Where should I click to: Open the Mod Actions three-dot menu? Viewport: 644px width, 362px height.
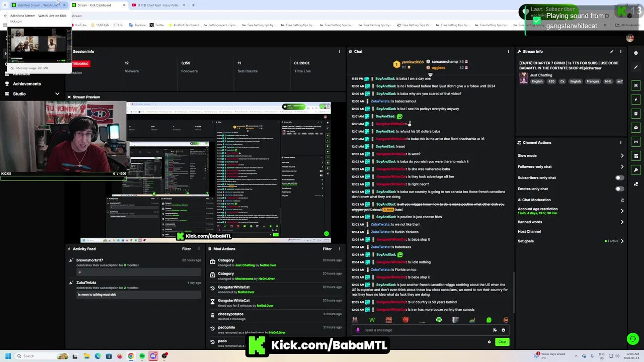coord(340,249)
